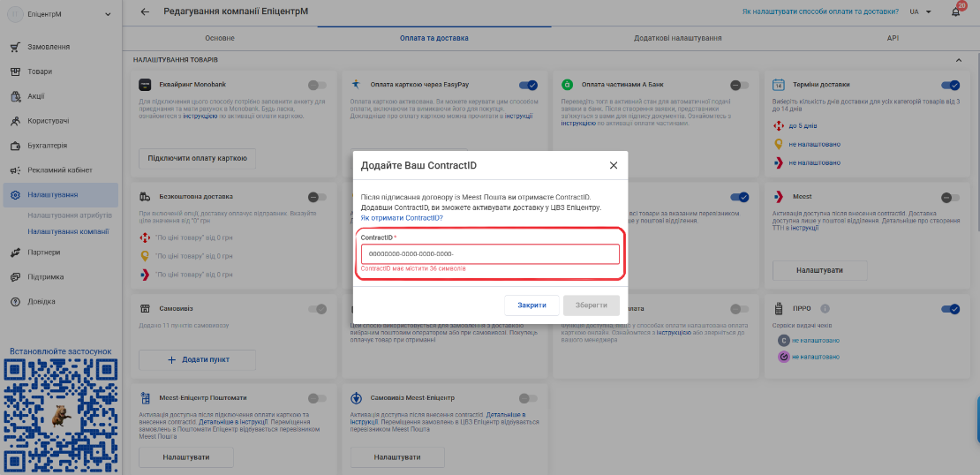Toggle Самовивіз Meest-Епіцентр switch
The height and width of the screenshot is (475, 980).
coord(528,398)
